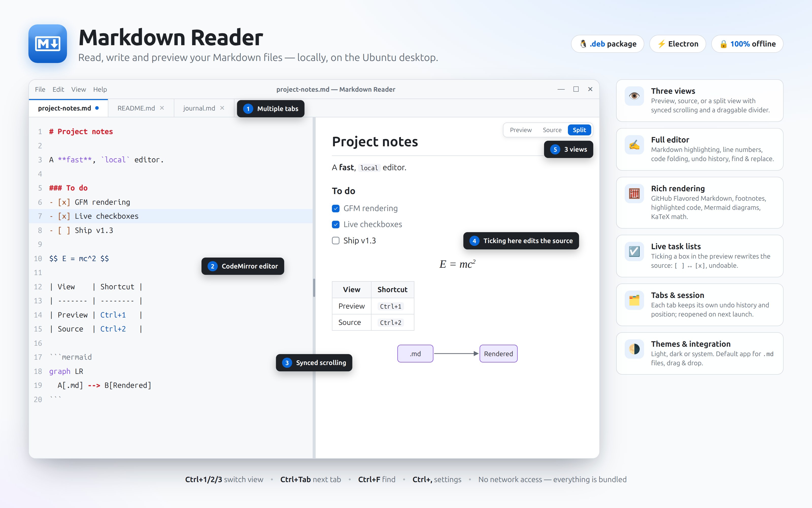The width and height of the screenshot is (812, 508).
Task: Close the journal.md tab
Action: click(x=222, y=108)
